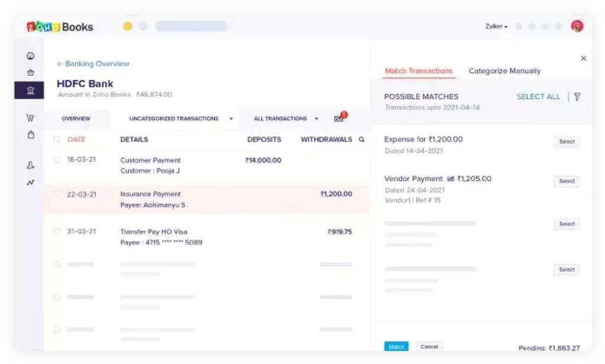Open the accountant person icon in sidebar
Viewport: 605px width, 364px height.
[x=31, y=165]
